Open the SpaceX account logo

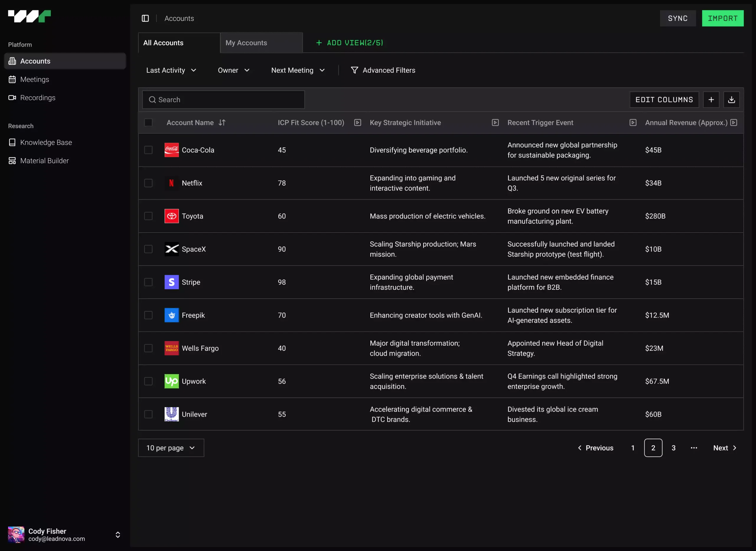click(172, 249)
